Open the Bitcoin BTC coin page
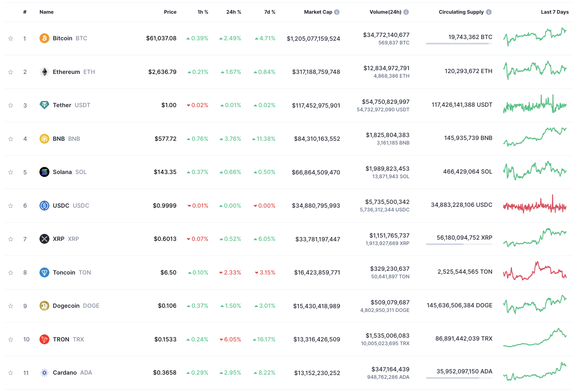588x390 pixels. tap(64, 38)
